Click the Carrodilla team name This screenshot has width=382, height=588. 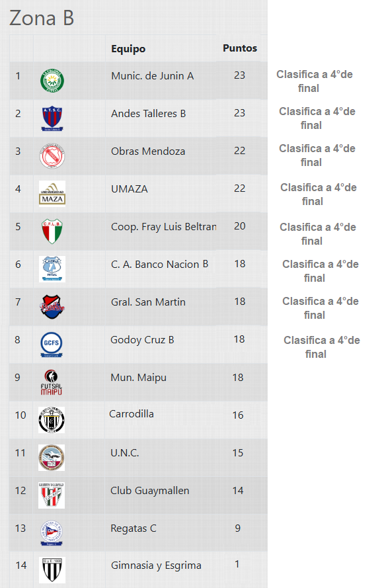point(132,414)
